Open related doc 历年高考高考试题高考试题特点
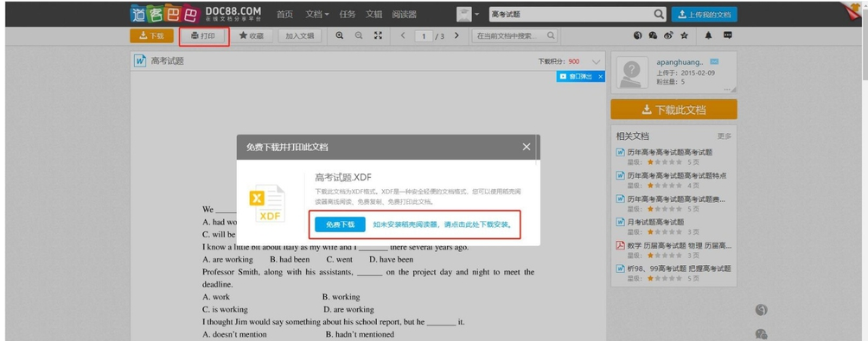 tap(677, 175)
